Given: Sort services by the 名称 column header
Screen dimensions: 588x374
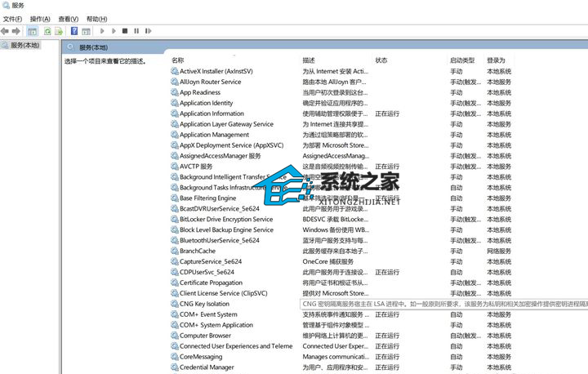Looking at the screenshot, I should 177,60.
